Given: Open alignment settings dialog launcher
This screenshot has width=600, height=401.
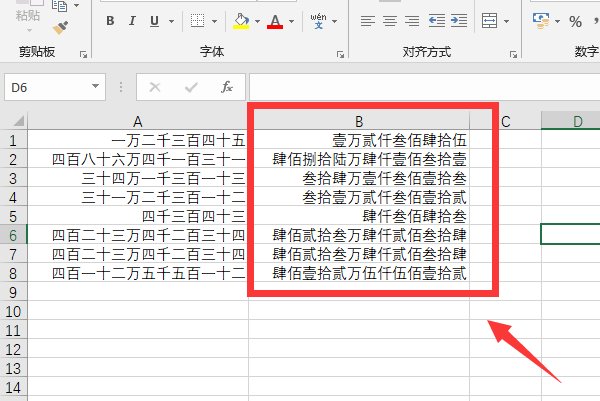Looking at the screenshot, I should tap(514, 55).
